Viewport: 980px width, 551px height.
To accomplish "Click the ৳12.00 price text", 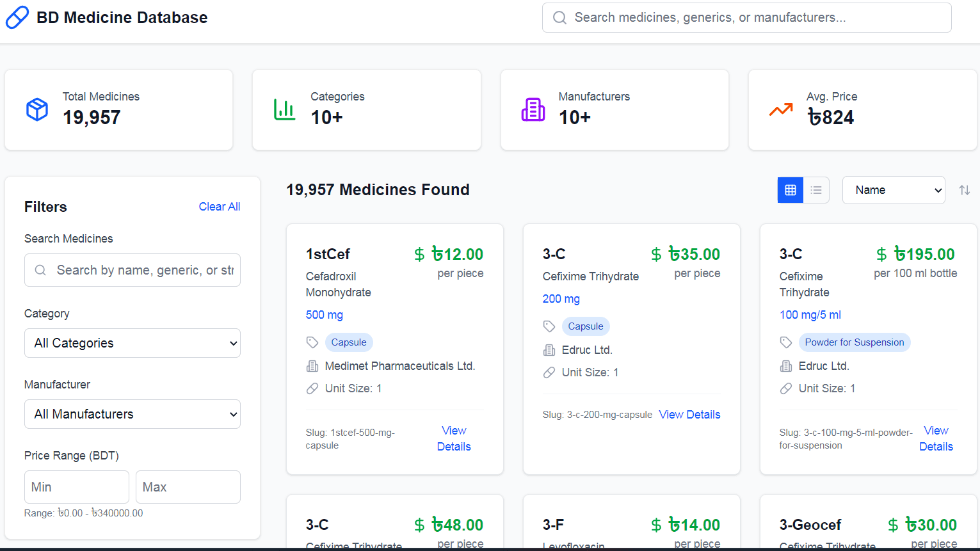I will pos(458,254).
